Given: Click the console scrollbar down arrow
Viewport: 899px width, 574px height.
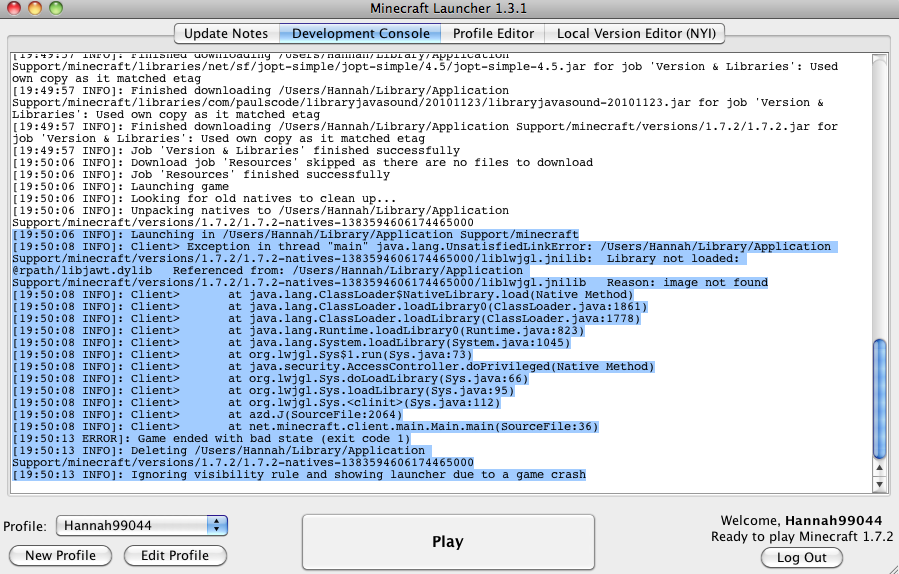Looking at the screenshot, I should 880,485.
